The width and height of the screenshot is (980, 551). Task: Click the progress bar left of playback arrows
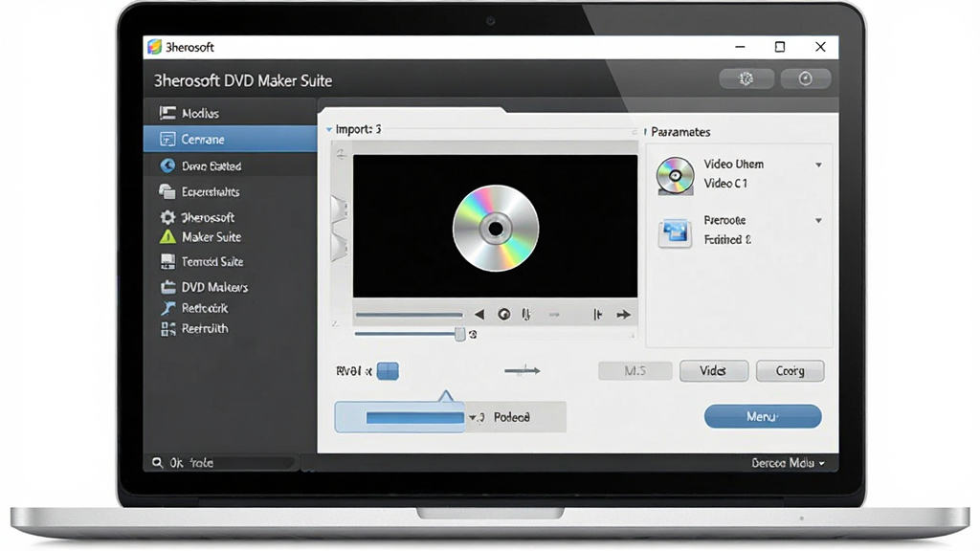(410, 314)
